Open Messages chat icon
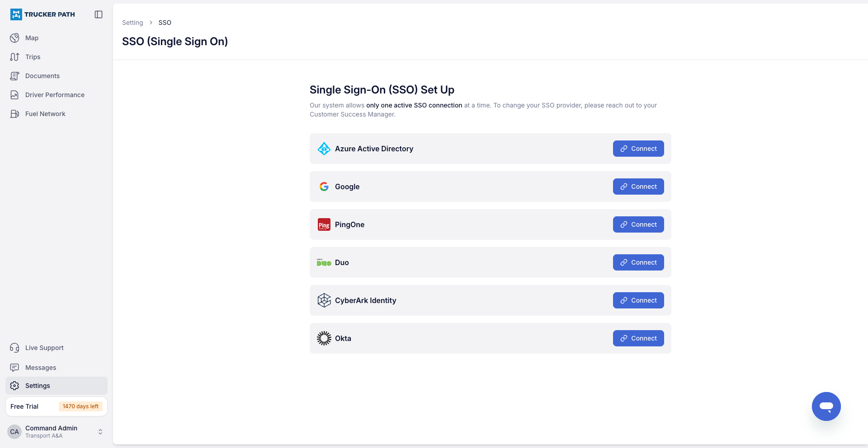 tap(14, 368)
